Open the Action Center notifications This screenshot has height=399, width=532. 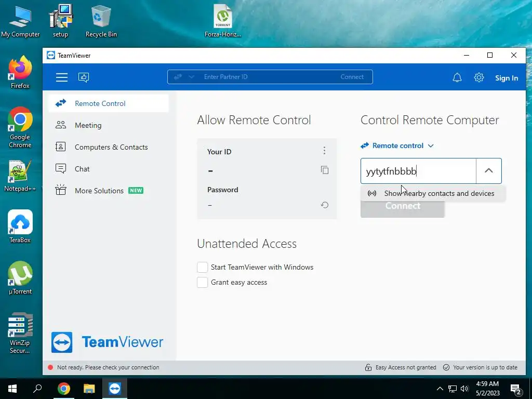click(x=516, y=390)
